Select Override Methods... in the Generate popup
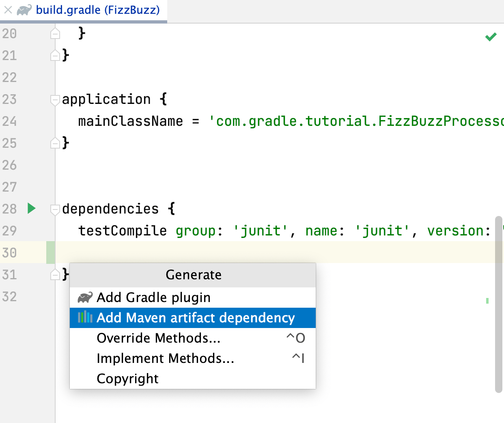This screenshot has width=504, height=423. coord(193,338)
